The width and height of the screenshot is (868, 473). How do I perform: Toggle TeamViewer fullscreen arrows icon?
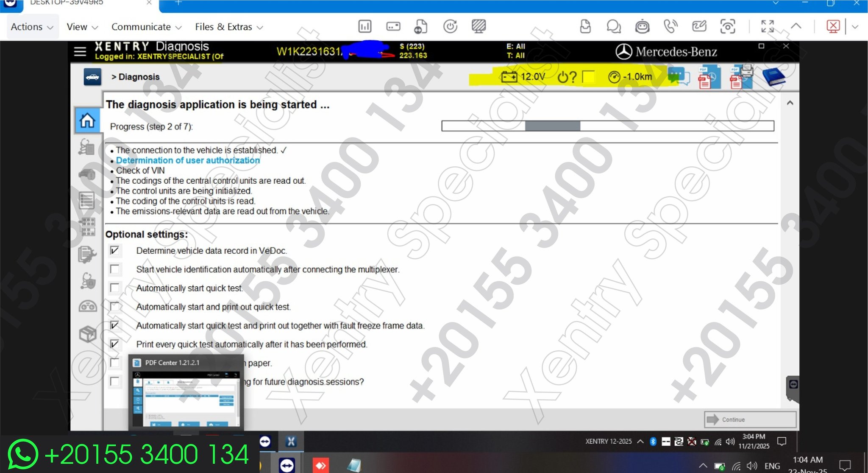pyautogui.click(x=768, y=26)
